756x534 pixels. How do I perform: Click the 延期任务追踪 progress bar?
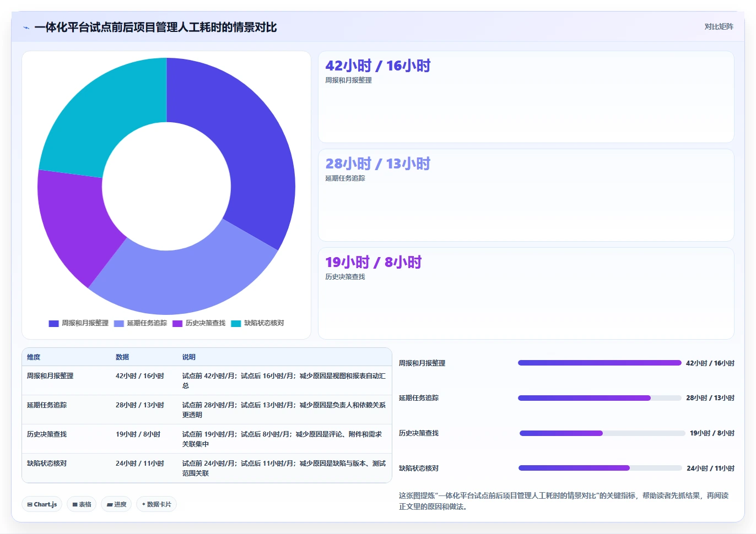click(x=600, y=398)
